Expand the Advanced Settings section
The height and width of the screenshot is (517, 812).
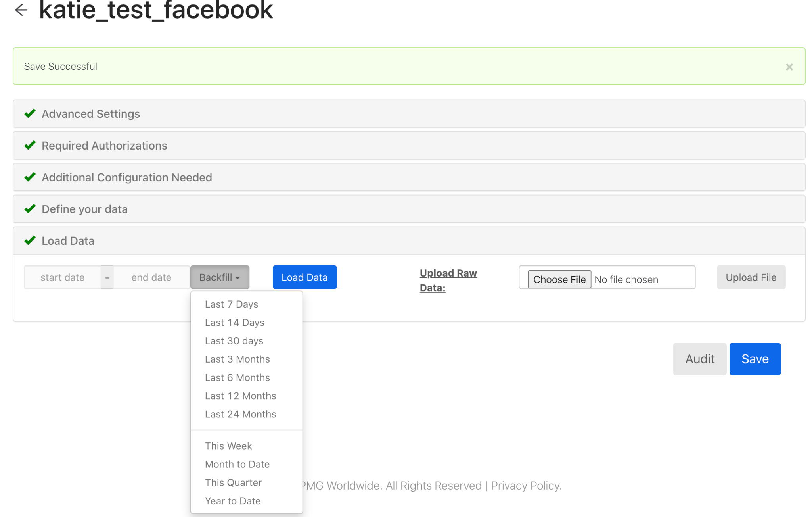point(91,114)
